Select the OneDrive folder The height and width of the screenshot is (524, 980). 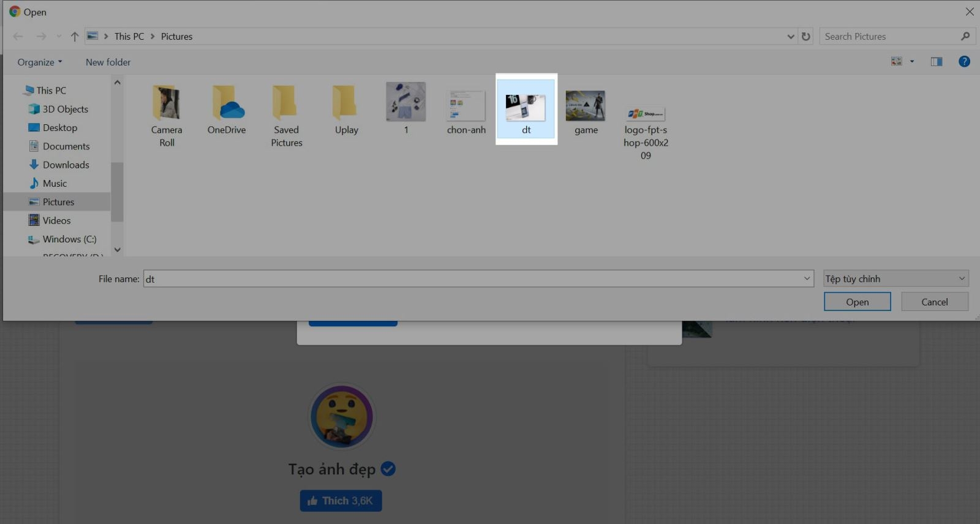[227, 110]
